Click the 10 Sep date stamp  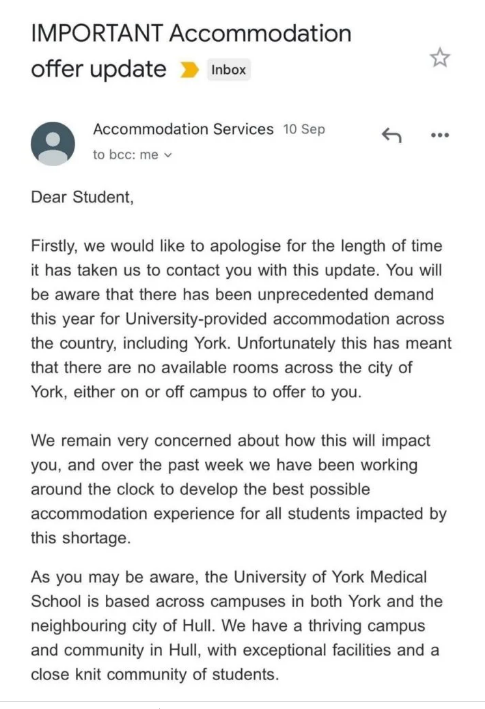304,129
